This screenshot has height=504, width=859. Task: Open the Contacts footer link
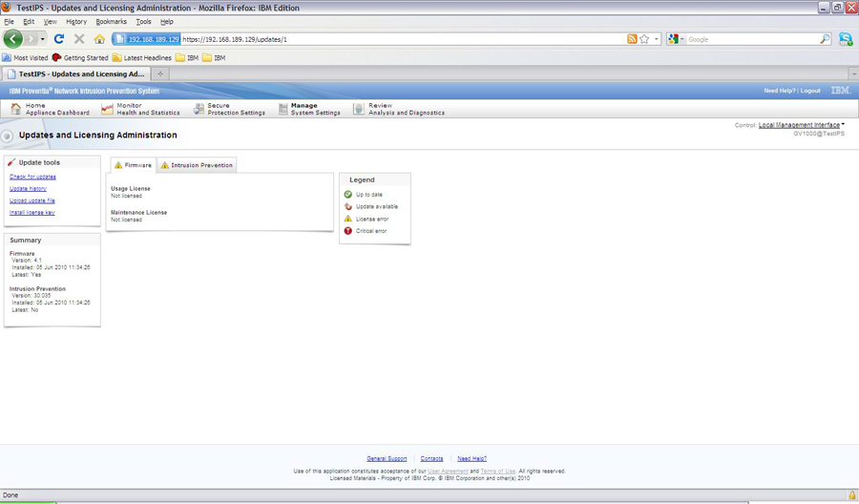pyautogui.click(x=431, y=458)
